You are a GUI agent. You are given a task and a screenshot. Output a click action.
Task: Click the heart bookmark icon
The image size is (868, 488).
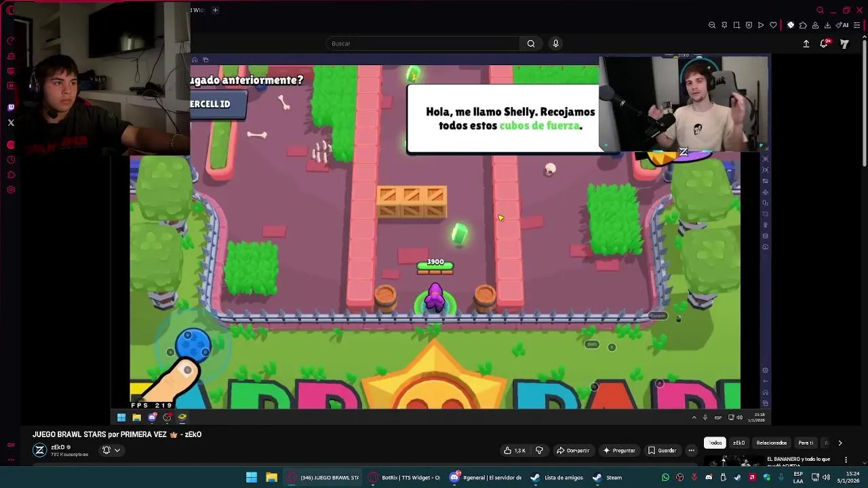click(x=773, y=25)
